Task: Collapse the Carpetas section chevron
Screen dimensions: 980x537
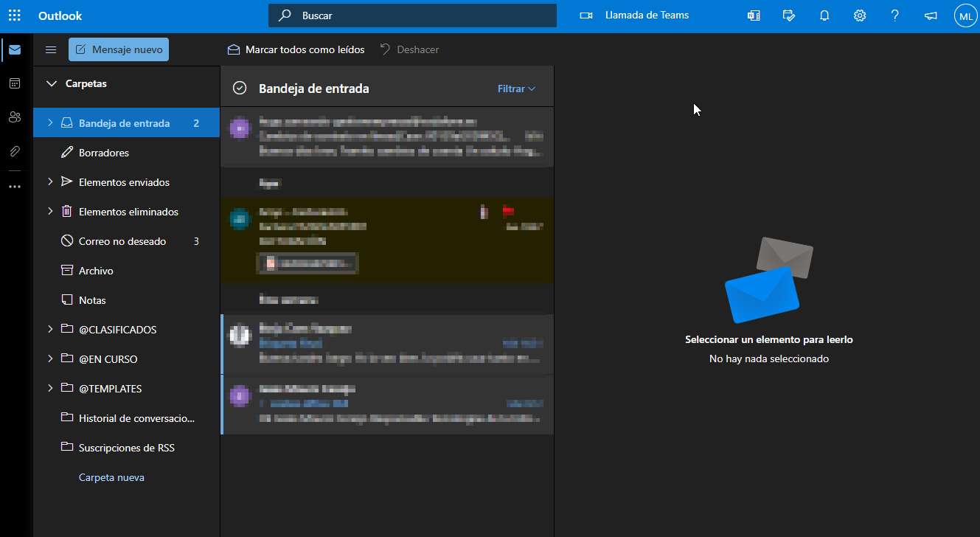Action: click(x=52, y=83)
